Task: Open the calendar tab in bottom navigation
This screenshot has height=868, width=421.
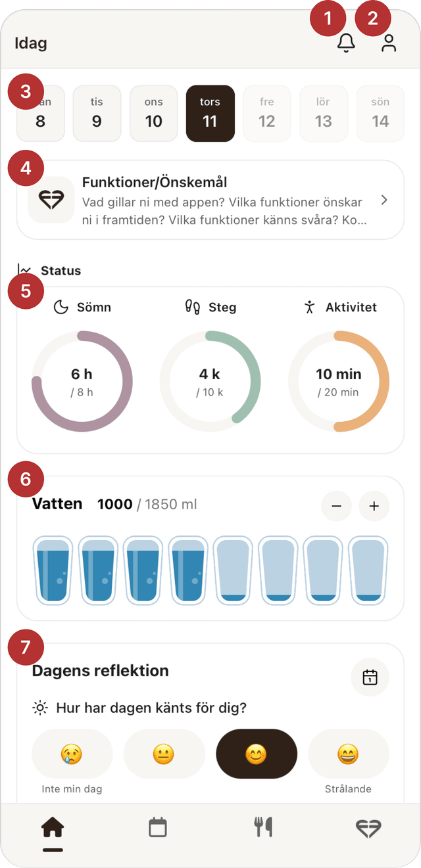Action: (x=158, y=827)
